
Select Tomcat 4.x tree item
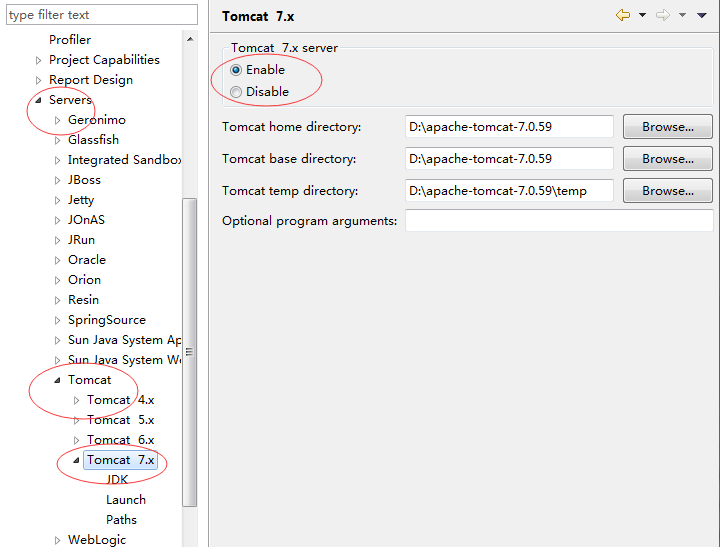120,400
